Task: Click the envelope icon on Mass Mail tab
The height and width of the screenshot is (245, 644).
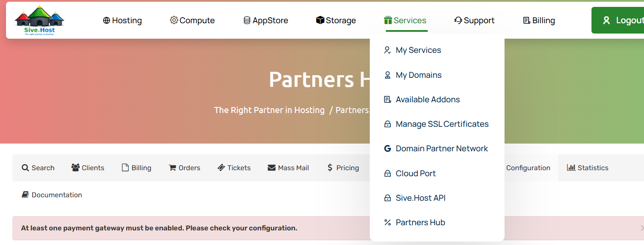Action: coord(272,168)
